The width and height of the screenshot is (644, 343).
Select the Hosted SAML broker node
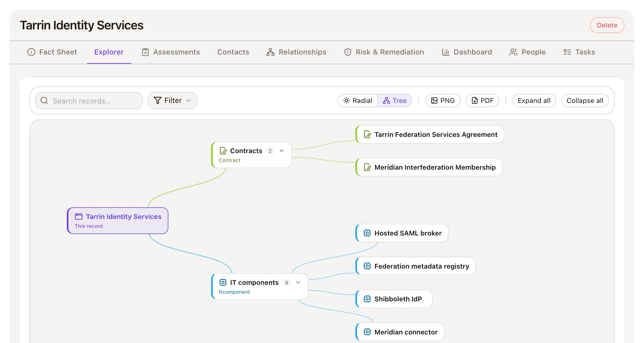[402, 233]
